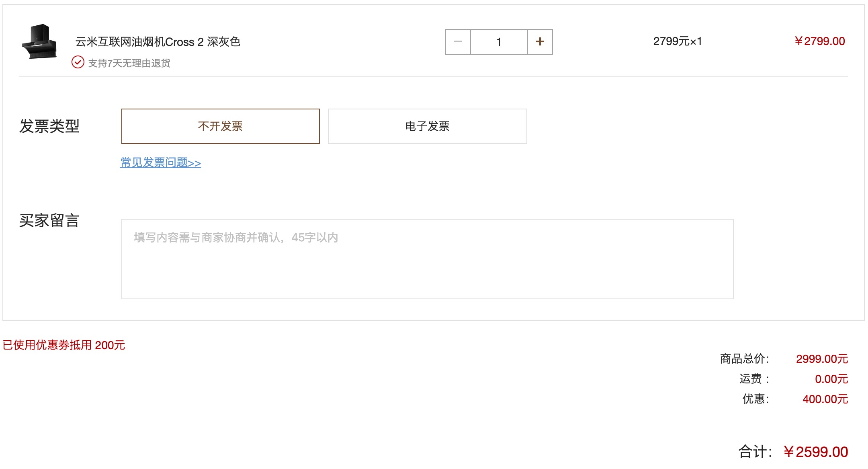The height and width of the screenshot is (469, 868).
Task: Click the 运费 value 0.00元
Action: pyautogui.click(x=831, y=379)
